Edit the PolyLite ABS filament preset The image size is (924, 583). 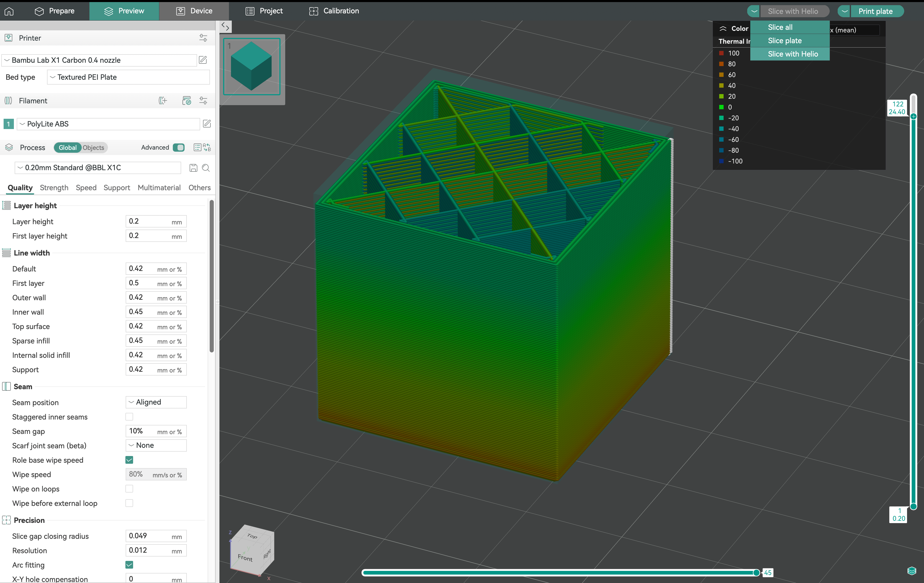coord(207,124)
